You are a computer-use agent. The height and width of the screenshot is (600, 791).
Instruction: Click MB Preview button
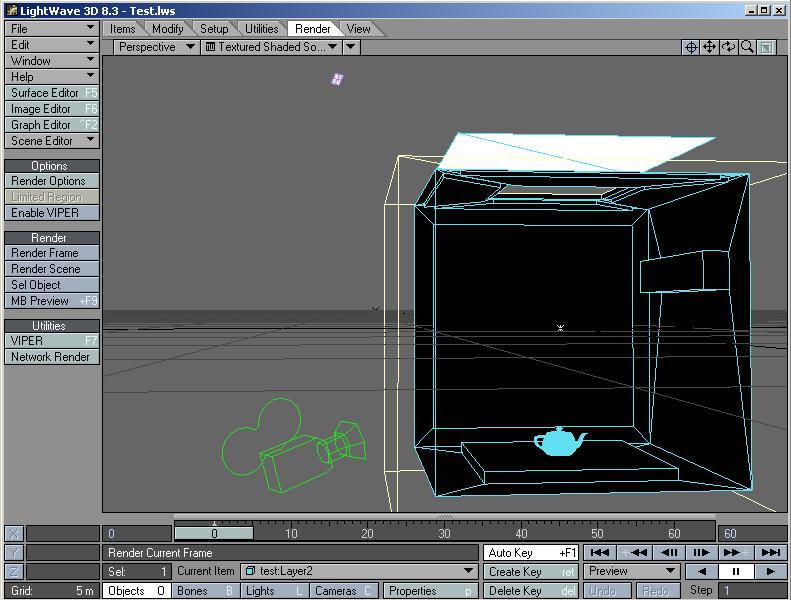click(52, 301)
